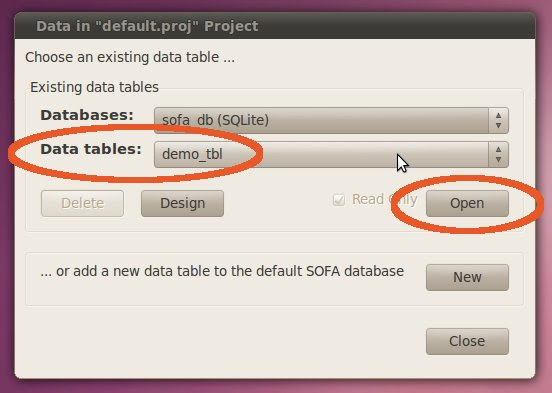Click the Open button
Viewport: 552px width, 393px height.
467,203
